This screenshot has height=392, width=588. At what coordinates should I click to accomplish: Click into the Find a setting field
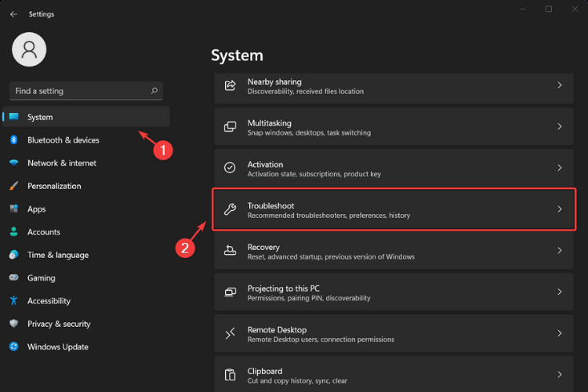(86, 91)
